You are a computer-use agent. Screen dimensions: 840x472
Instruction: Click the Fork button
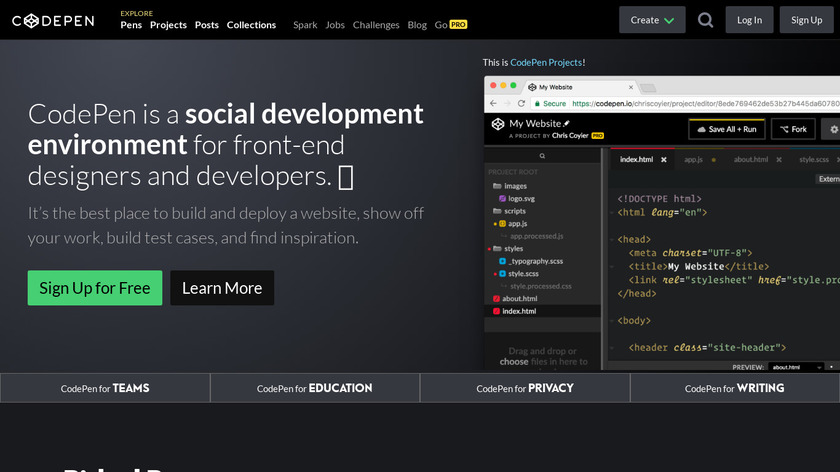click(793, 129)
